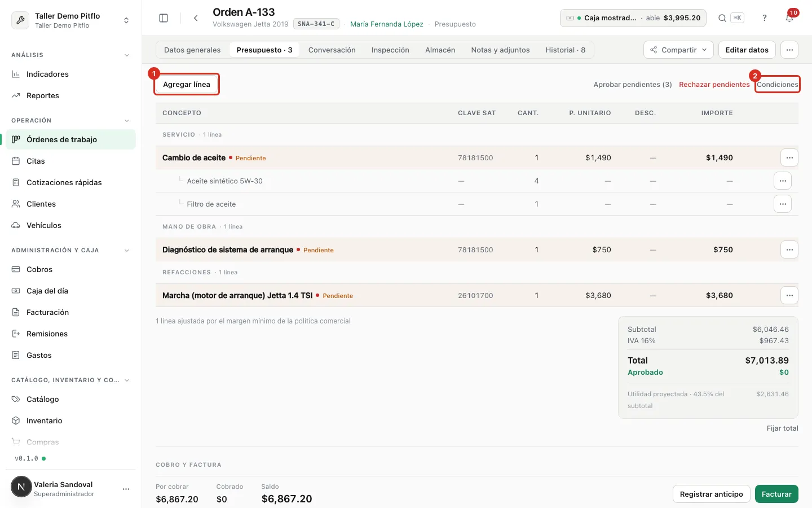Collapse the Catálogo, Inventario section chevron
This screenshot has width=812, height=508.
point(127,380)
